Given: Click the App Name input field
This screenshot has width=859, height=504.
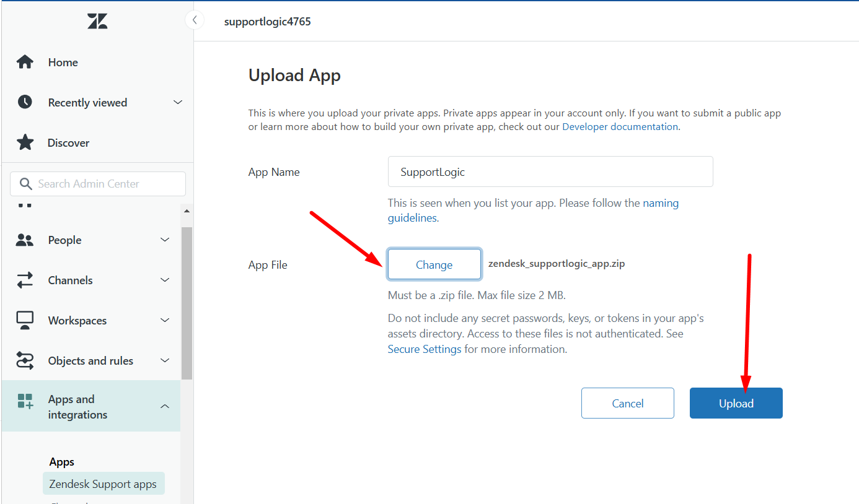Looking at the screenshot, I should click(550, 172).
